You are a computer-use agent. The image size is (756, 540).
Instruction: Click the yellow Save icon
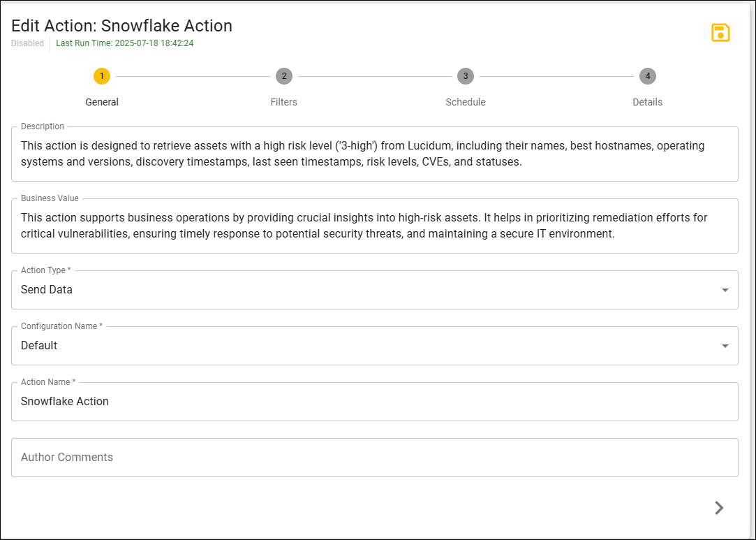point(720,33)
